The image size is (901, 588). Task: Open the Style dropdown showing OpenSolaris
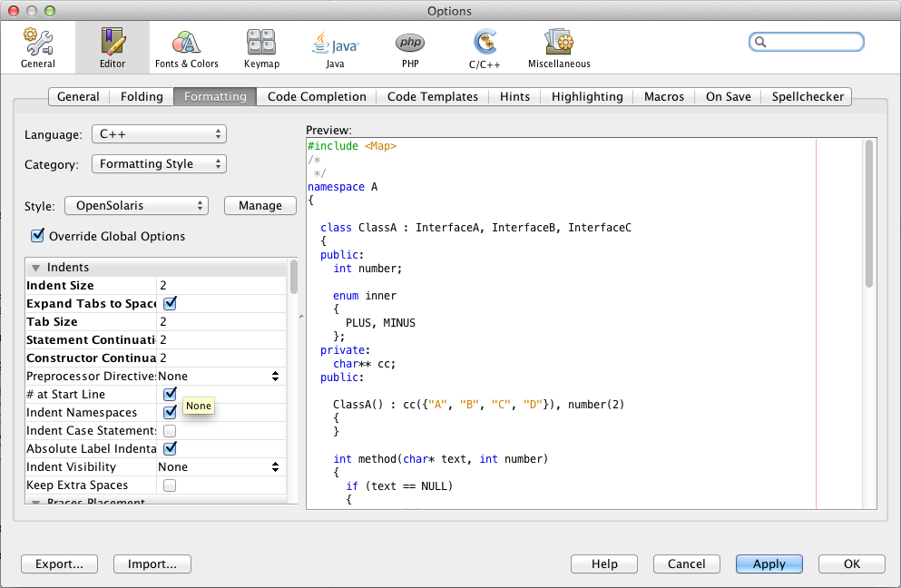(x=136, y=205)
